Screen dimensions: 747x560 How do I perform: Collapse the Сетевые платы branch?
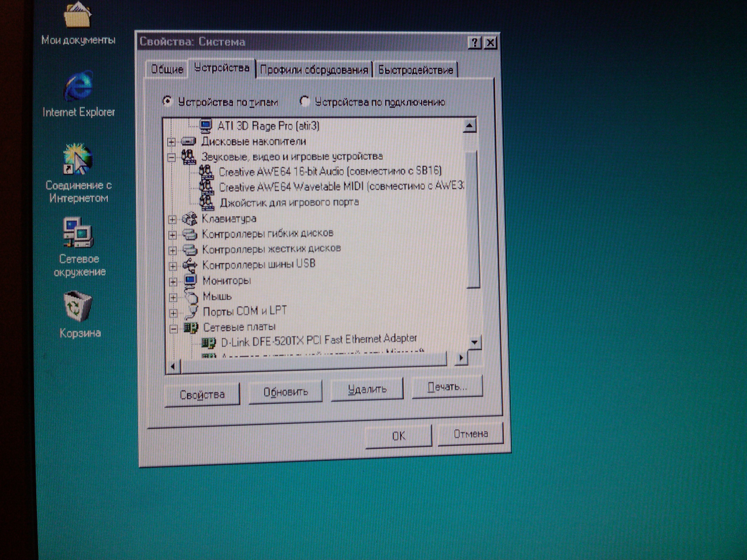click(173, 329)
